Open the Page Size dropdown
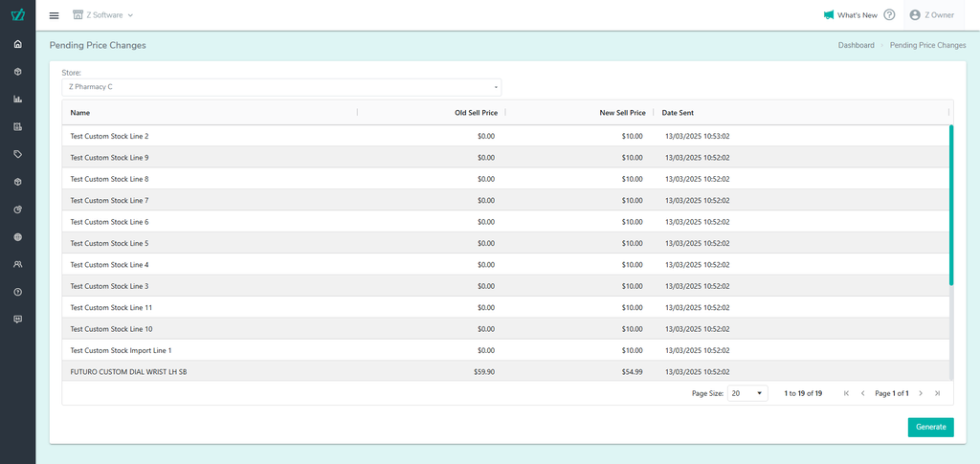The width and height of the screenshot is (980, 464). coord(746,393)
